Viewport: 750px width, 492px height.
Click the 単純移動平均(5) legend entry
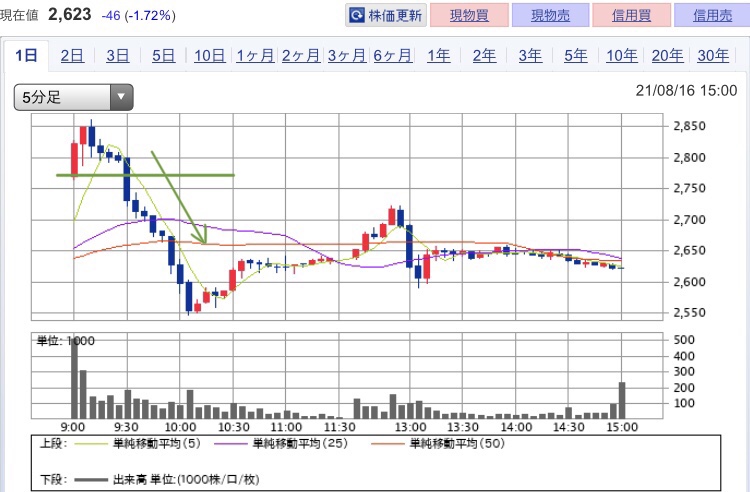click(139, 444)
